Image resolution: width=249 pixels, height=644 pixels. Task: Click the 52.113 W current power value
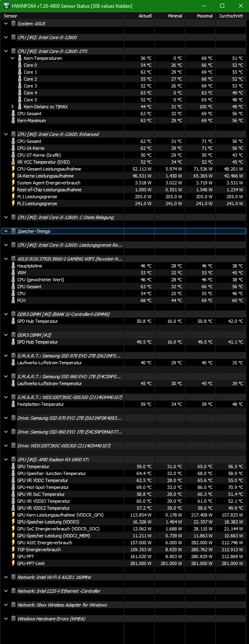point(142,169)
